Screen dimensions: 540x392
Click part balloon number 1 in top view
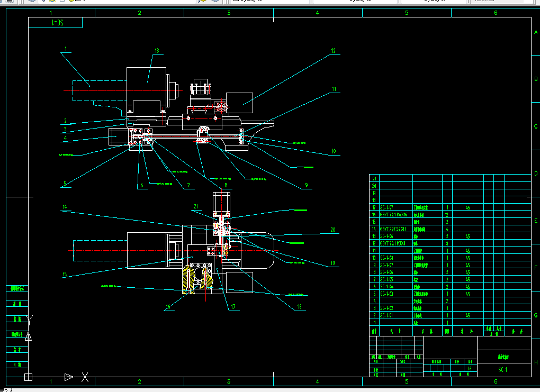(x=66, y=49)
